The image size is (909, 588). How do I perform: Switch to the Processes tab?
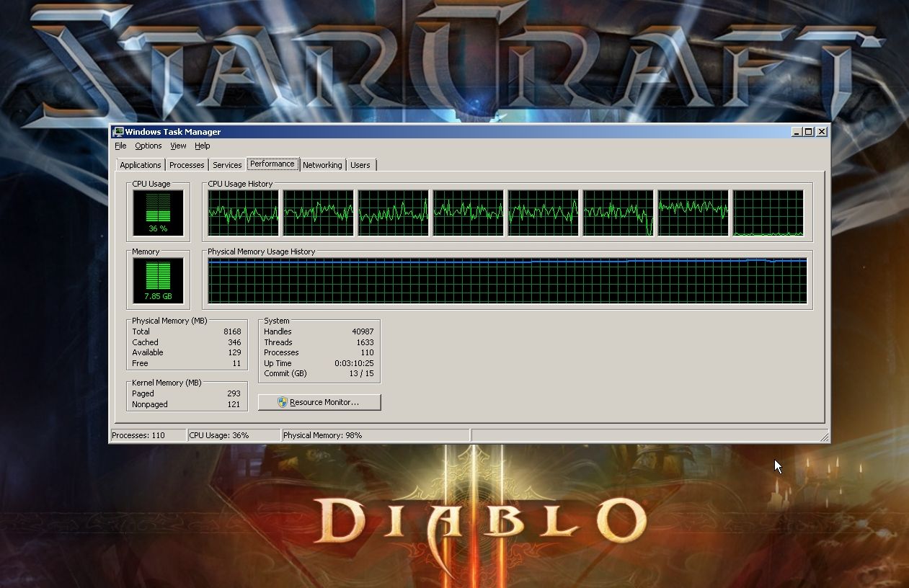pos(187,165)
